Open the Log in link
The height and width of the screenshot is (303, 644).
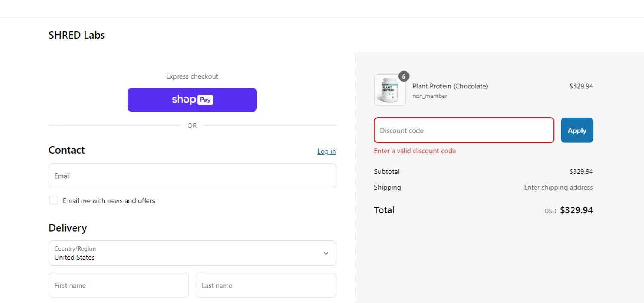[x=326, y=151]
